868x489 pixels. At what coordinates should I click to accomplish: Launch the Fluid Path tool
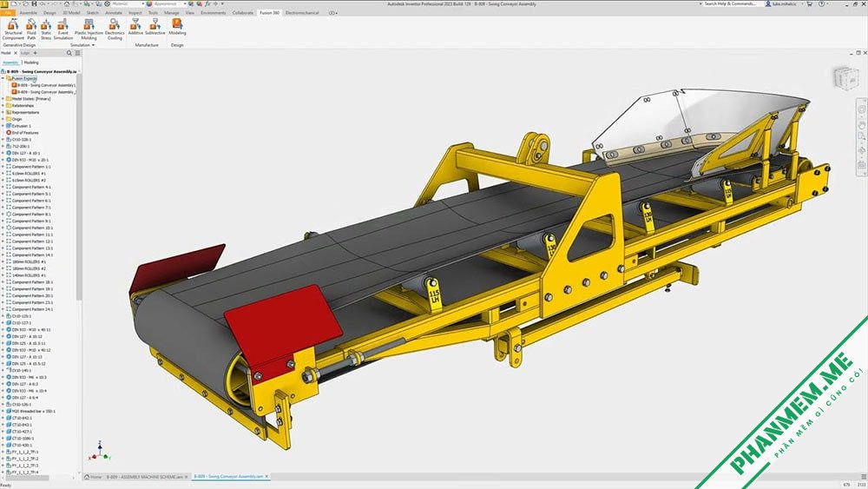pos(31,29)
